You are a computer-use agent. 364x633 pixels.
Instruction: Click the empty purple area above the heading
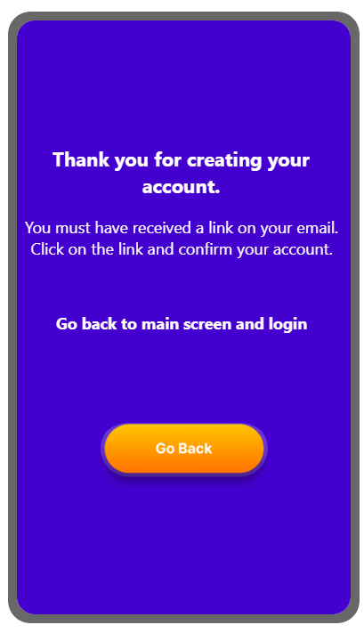click(183, 85)
